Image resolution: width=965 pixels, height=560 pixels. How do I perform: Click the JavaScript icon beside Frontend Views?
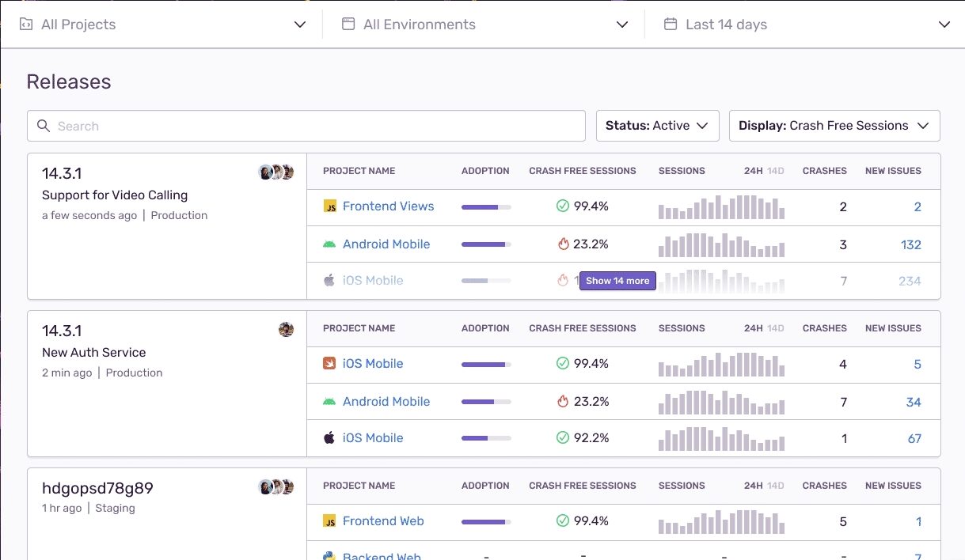[329, 206]
